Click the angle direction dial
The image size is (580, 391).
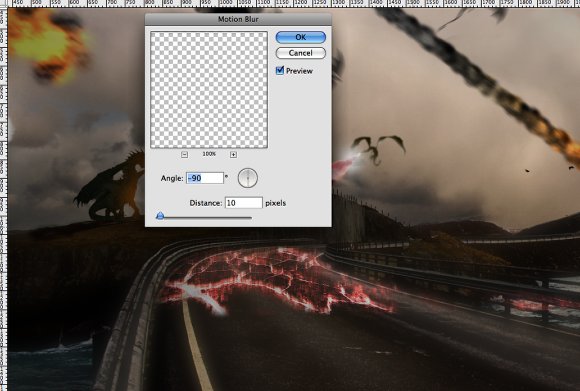click(247, 178)
